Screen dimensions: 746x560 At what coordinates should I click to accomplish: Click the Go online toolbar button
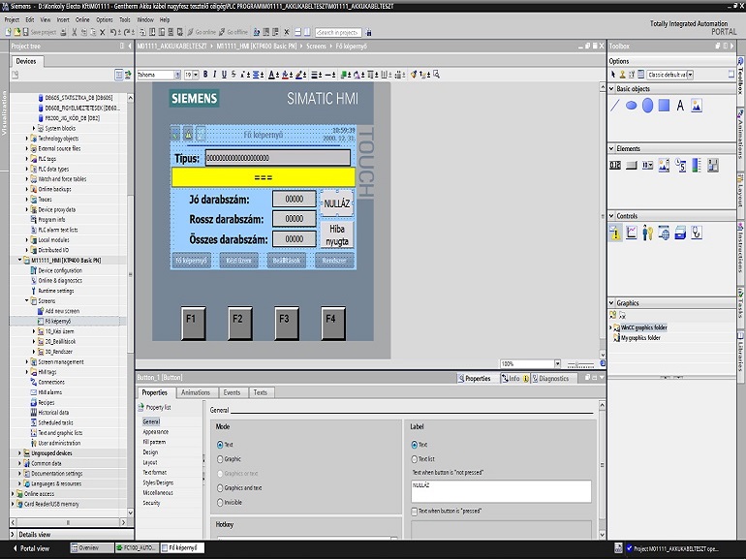coord(202,32)
